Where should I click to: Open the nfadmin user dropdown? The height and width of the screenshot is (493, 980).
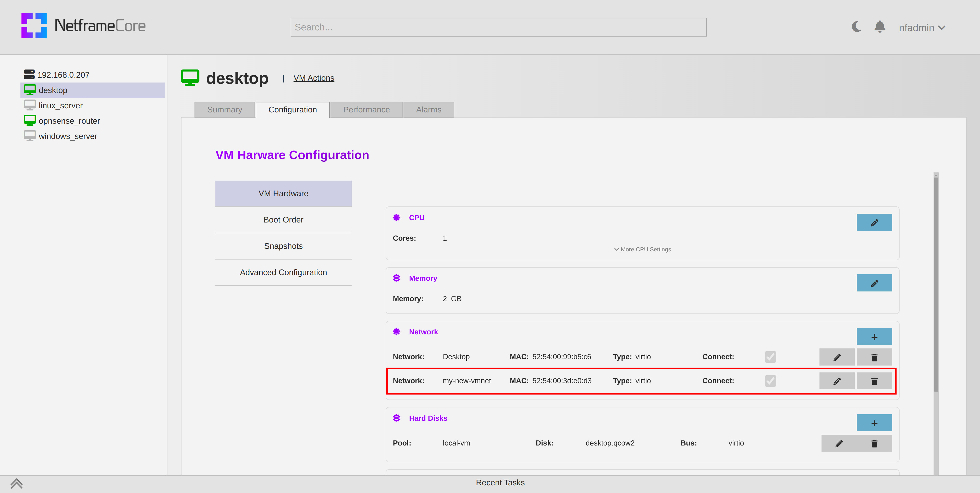(x=922, y=28)
